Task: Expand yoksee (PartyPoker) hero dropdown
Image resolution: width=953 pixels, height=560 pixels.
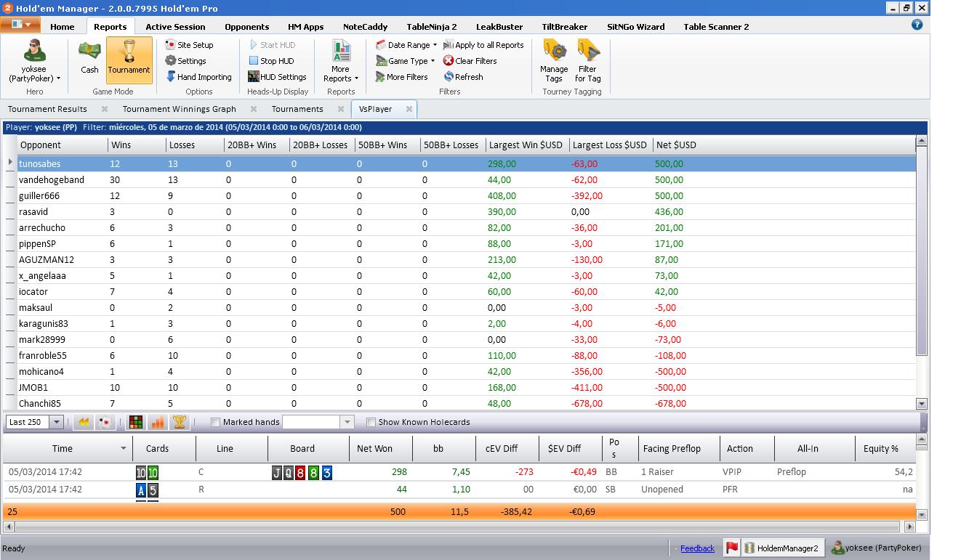Action: pyautogui.click(x=58, y=78)
